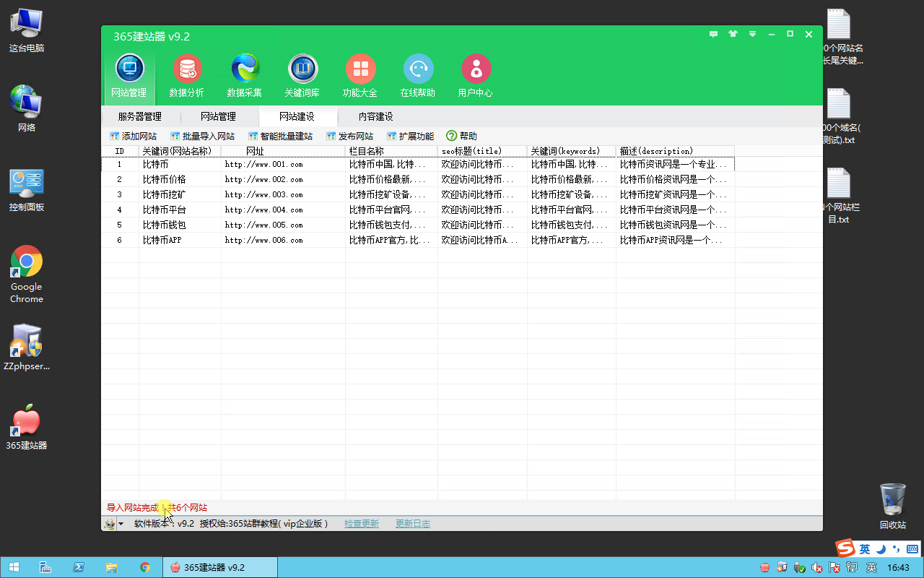Click 发布网站 toolbar button
Viewport: 924px width, 578px height.
point(349,136)
